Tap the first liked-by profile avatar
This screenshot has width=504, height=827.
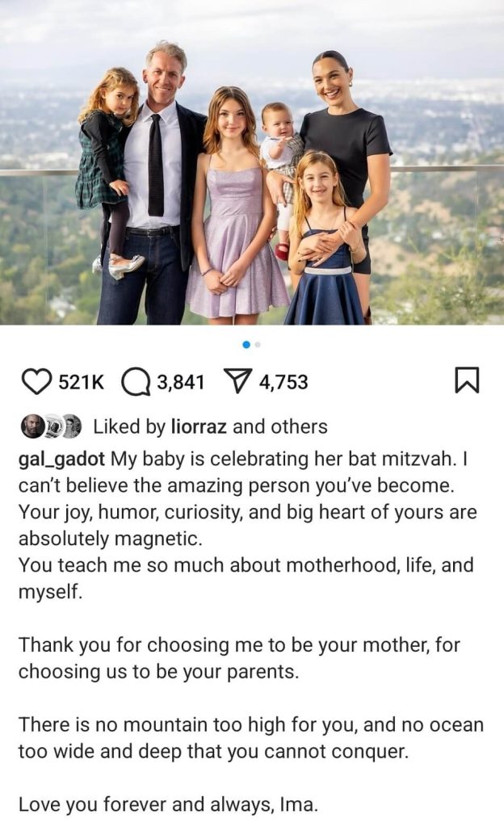click(31, 426)
